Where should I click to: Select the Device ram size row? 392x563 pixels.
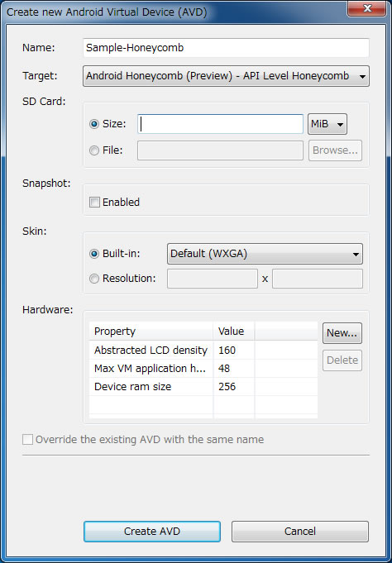(203, 387)
